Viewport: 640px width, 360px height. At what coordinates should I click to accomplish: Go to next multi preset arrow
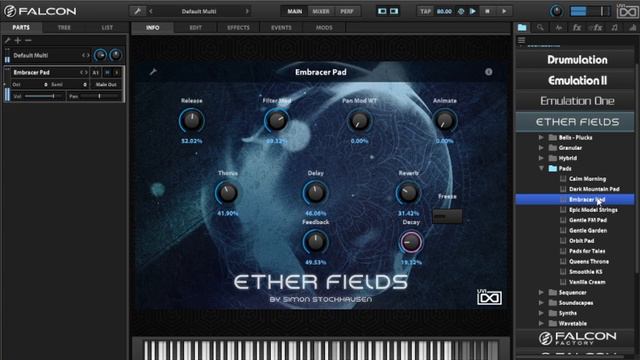tap(247, 11)
